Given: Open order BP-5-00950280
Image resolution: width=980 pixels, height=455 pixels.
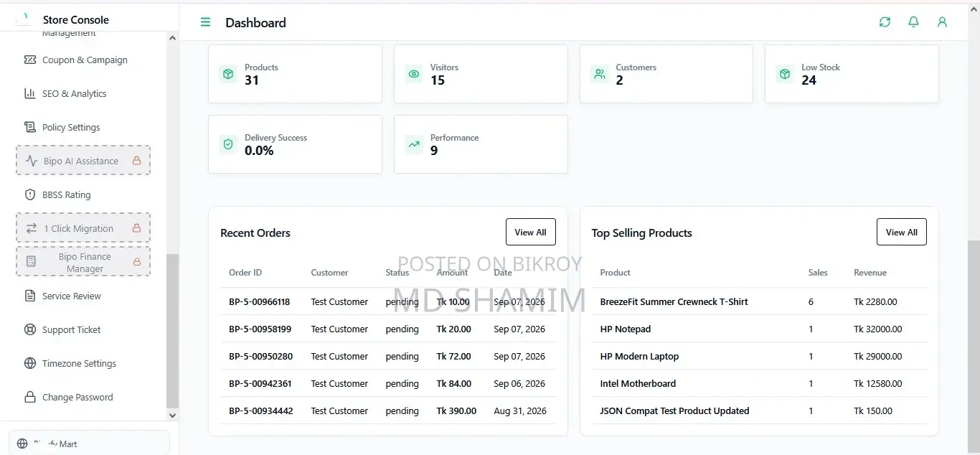Looking at the screenshot, I should (x=260, y=357).
